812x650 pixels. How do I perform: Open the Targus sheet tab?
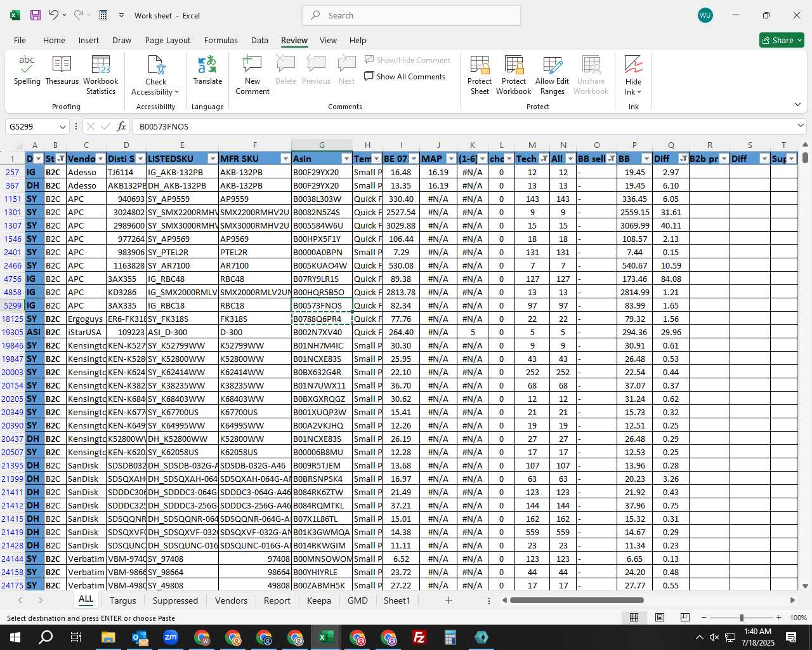122,600
